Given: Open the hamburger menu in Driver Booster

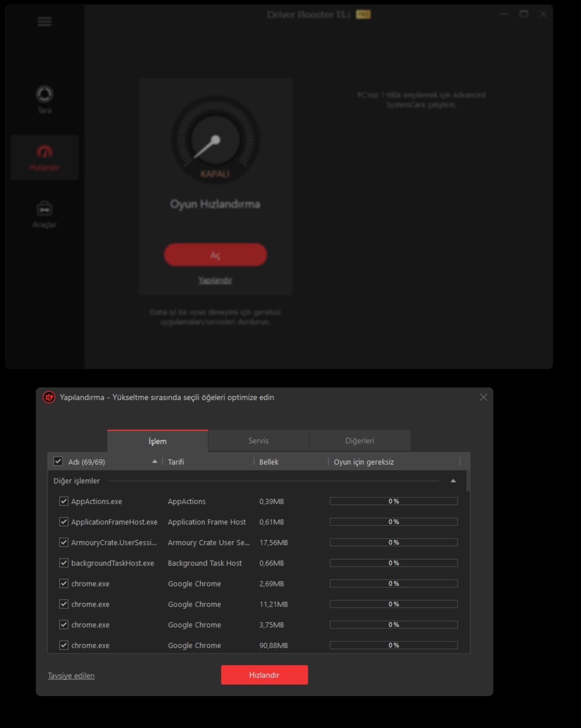Looking at the screenshot, I should [44, 21].
